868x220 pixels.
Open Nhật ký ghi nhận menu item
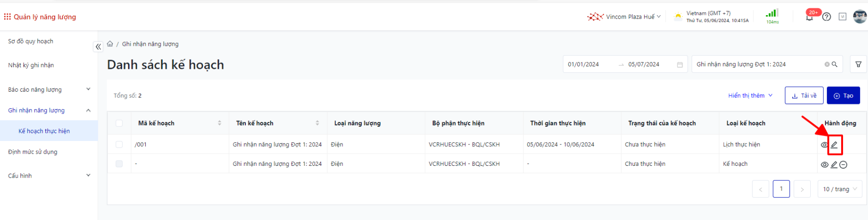[x=31, y=65]
